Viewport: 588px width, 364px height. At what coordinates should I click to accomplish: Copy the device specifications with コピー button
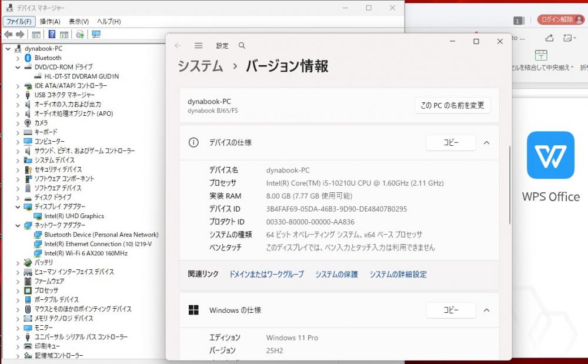[x=450, y=142]
